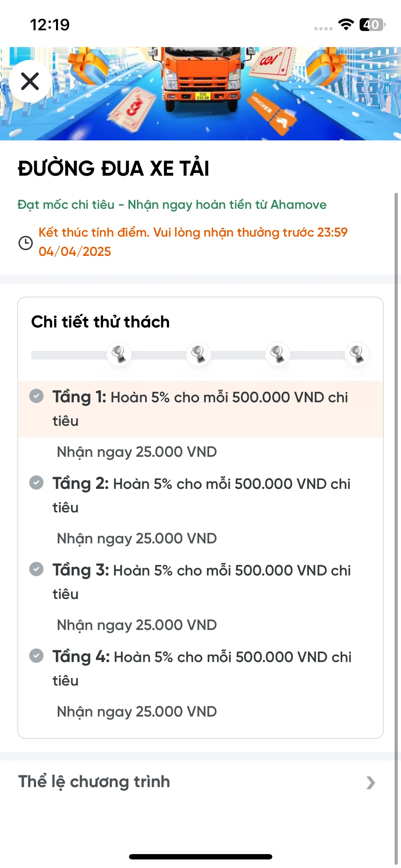Tap green Ahamove cashback subtitle link
Screen dimensions: 401x868
pyautogui.click(x=172, y=205)
